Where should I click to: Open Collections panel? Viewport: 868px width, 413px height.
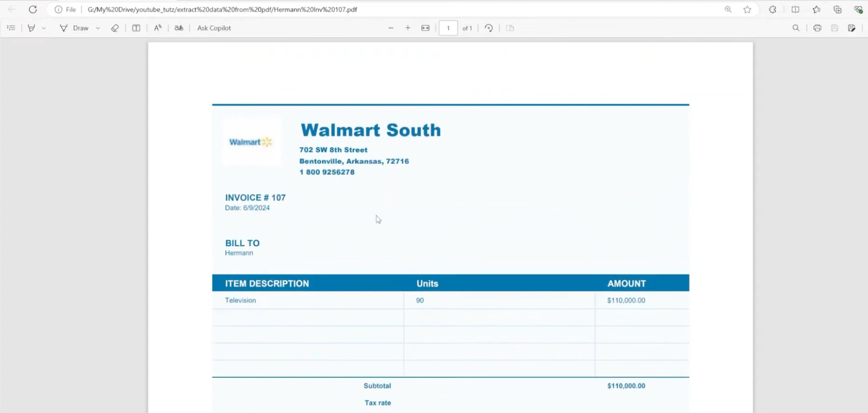pyautogui.click(x=837, y=9)
